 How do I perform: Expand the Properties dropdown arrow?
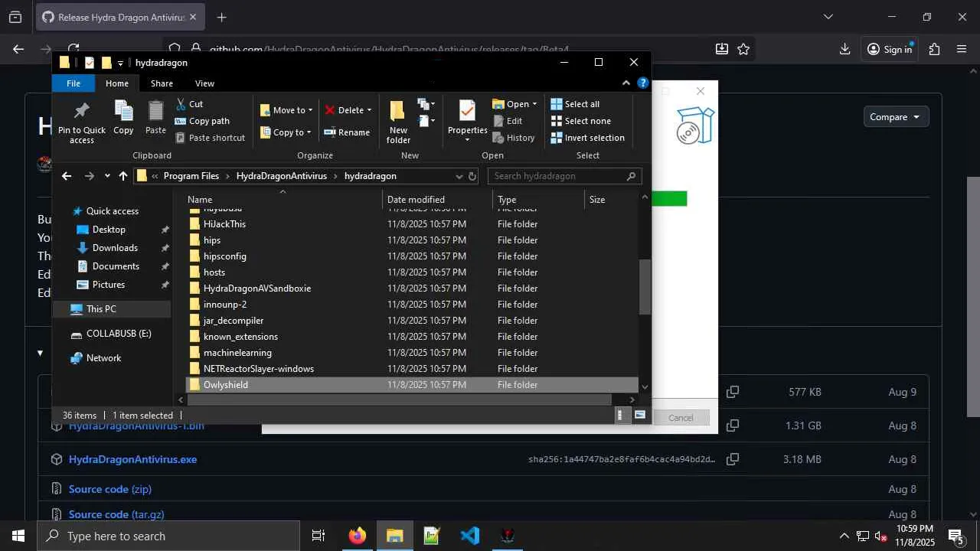pyautogui.click(x=467, y=140)
